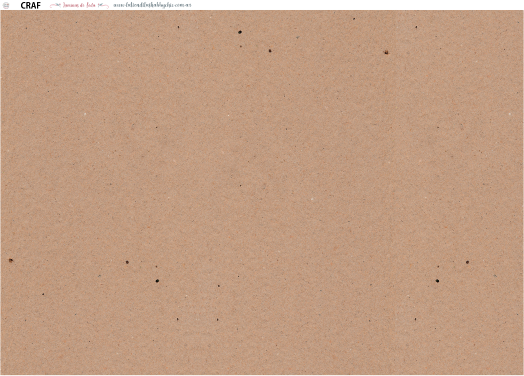Click the right flourish of the pink logo
524x376 pixels.
tap(103, 5)
